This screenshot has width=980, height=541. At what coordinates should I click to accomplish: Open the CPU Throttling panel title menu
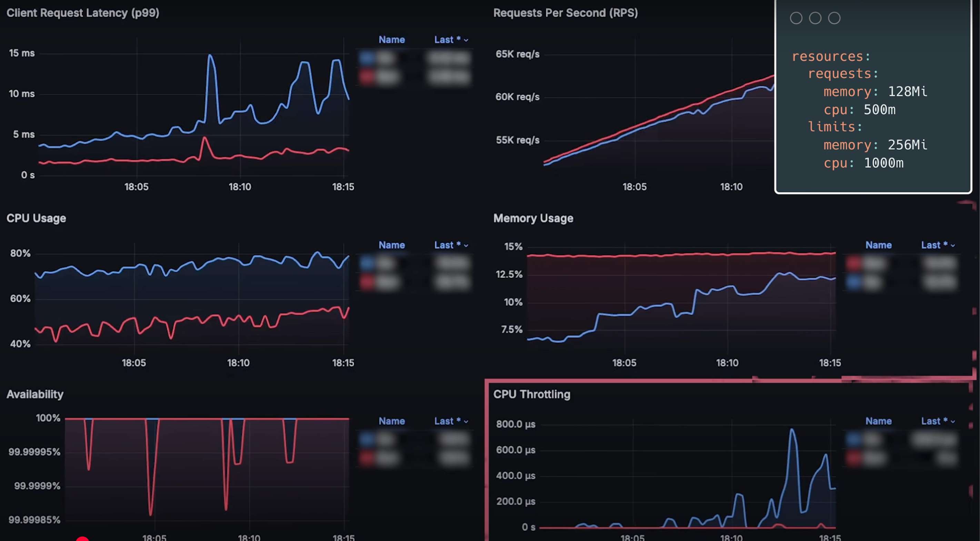point(531,394)
